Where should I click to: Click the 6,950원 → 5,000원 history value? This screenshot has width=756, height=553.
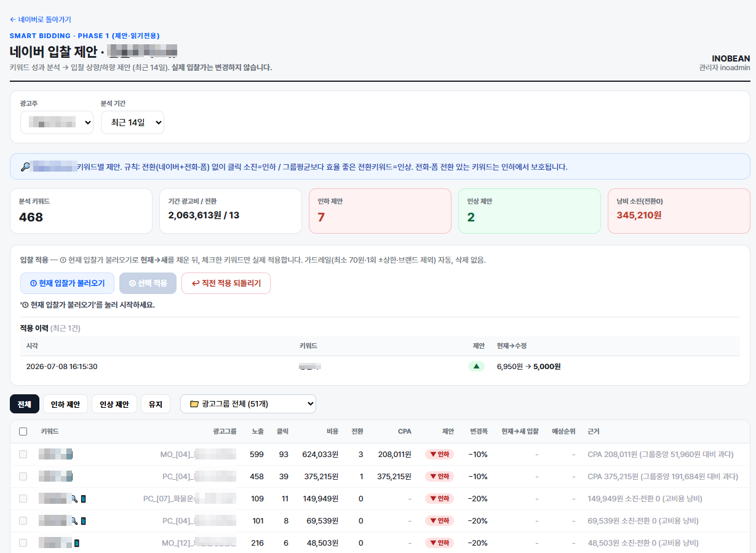point(528,367)
